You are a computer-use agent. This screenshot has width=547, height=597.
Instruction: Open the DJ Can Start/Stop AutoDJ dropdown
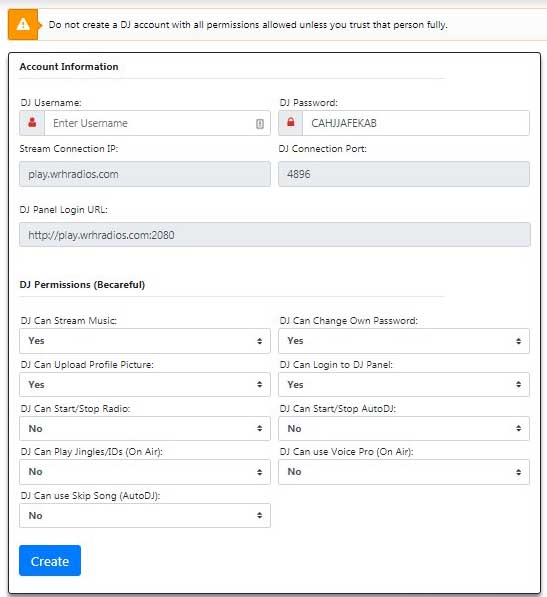(x=404, y=428)
